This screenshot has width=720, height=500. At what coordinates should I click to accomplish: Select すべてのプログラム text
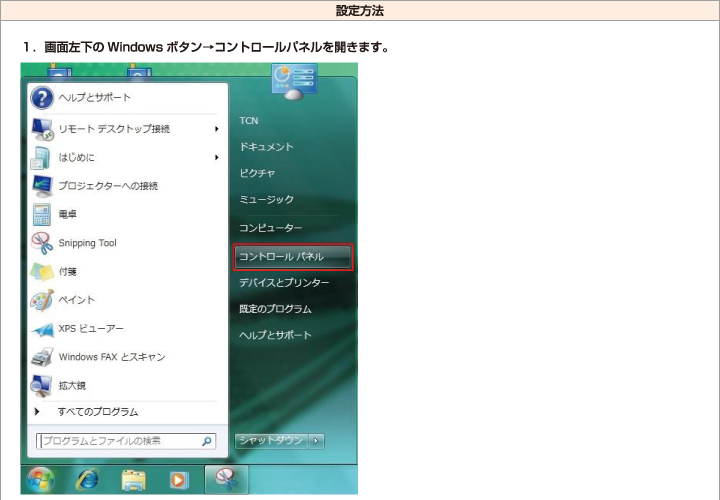98,412
